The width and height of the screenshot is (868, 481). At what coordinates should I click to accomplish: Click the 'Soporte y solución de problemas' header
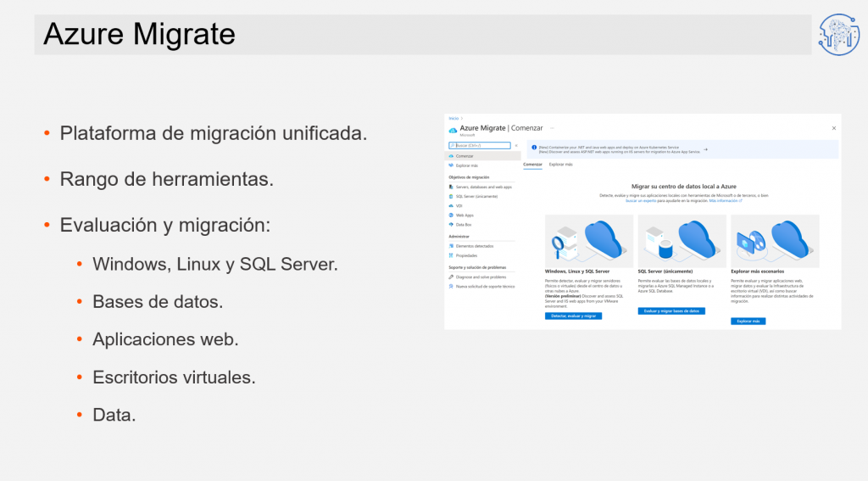(x=477, y=268)
